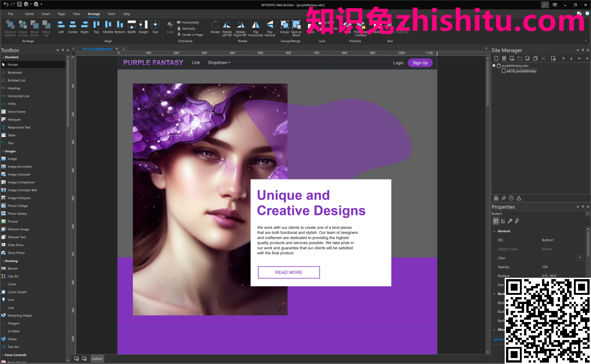Collapse the Standard toolbox section
Viewport: 591px width, 364px height.
pos(2,57)
